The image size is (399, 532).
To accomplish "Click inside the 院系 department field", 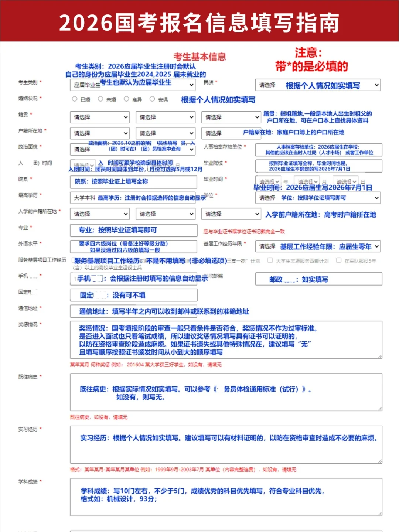I will click(134, 182).
